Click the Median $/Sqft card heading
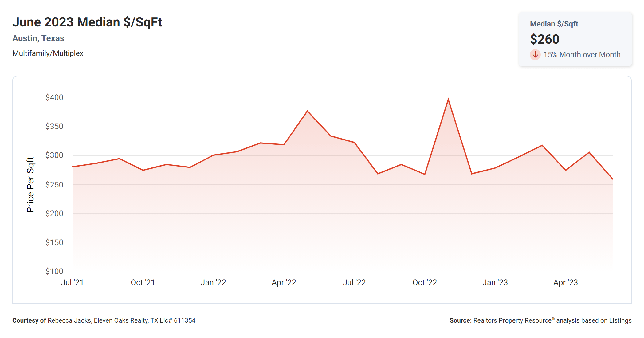644x338 pixels. point(554,24)
